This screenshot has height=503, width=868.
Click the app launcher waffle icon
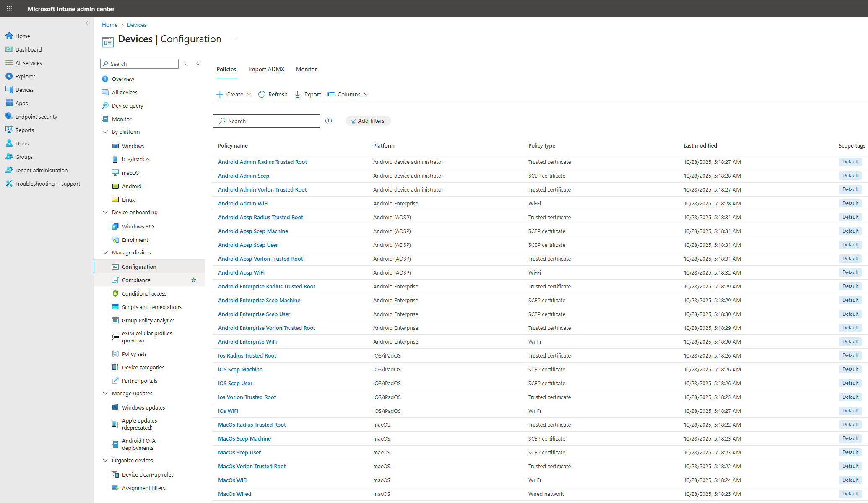tap(9, 8)
